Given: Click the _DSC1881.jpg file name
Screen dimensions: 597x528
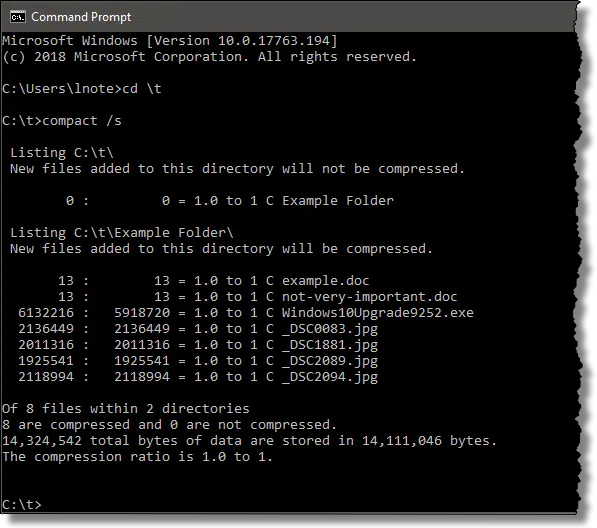Looking at the screenshot, I should click(x=330, y=345).
